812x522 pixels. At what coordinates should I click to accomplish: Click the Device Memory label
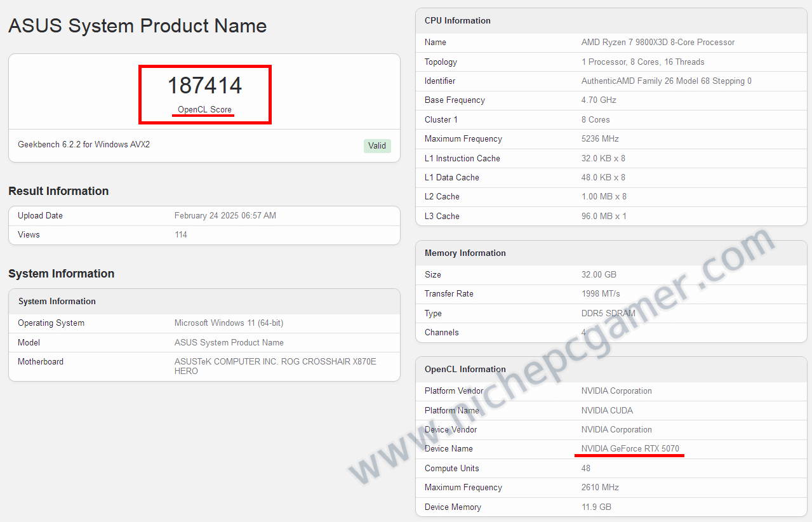(453, 507)
